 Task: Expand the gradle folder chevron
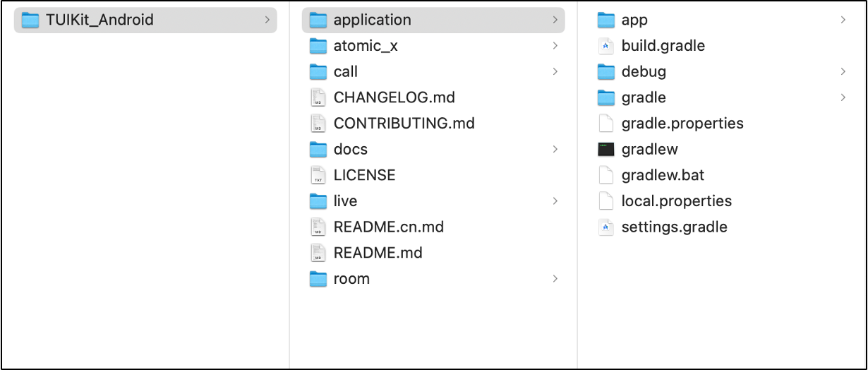point(843,97)
